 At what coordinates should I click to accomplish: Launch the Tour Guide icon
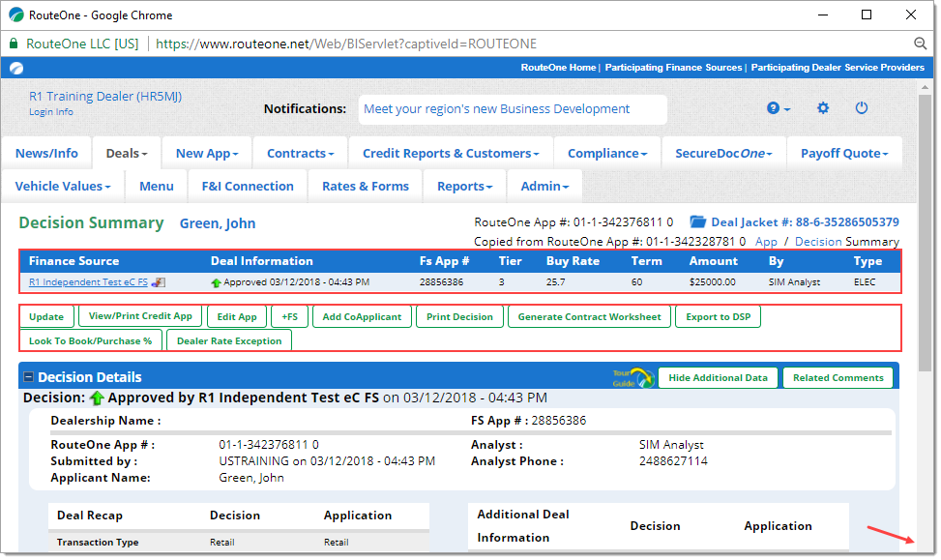point(633,377)
